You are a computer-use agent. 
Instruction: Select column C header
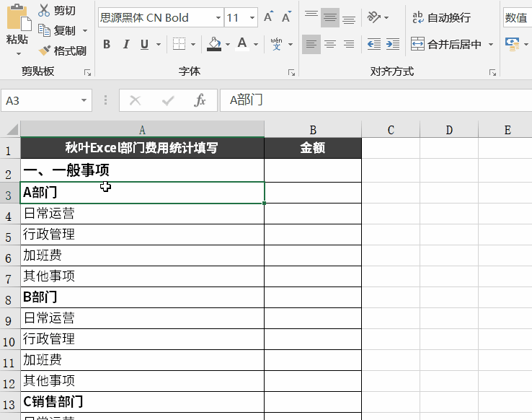[391, 129]
